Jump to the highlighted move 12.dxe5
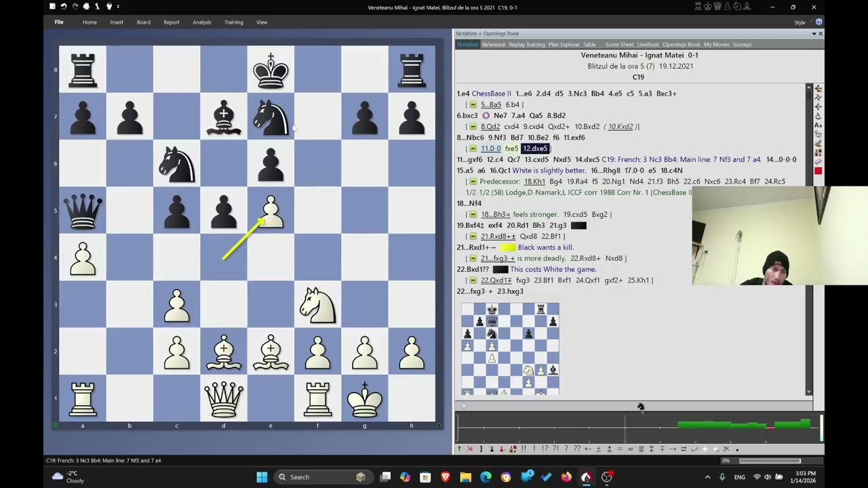 (x=535, y=148)
